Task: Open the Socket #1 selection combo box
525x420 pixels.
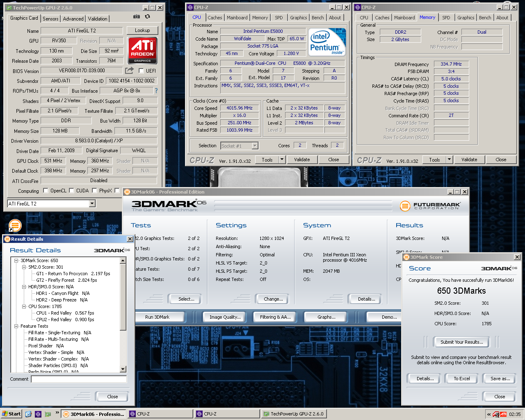Action: point(240,146)
